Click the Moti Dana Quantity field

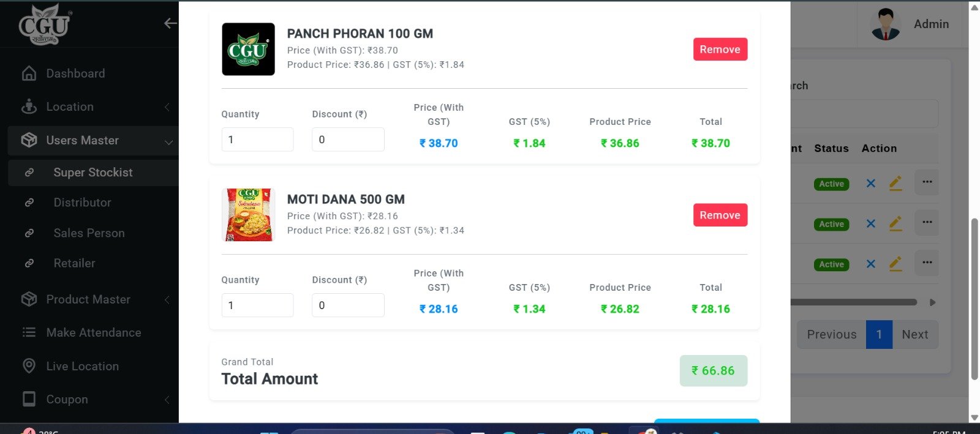point(257,305)
